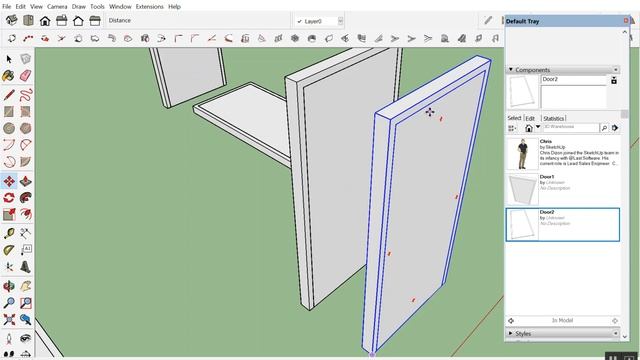Choose the 3D Text tool
The height and width of the screenshot is (360, 640).
(x=26, y=267)
